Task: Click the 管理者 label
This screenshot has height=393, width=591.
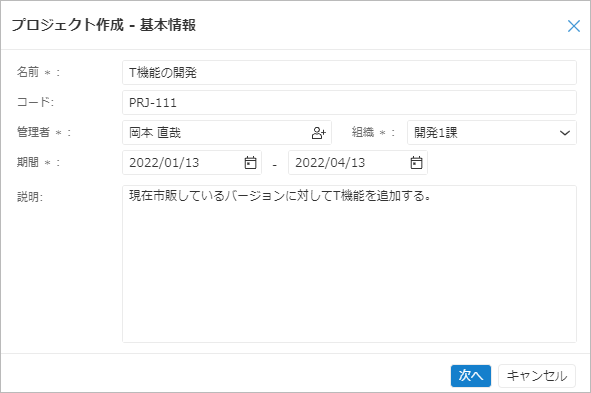Action: (x=33, y=132)
